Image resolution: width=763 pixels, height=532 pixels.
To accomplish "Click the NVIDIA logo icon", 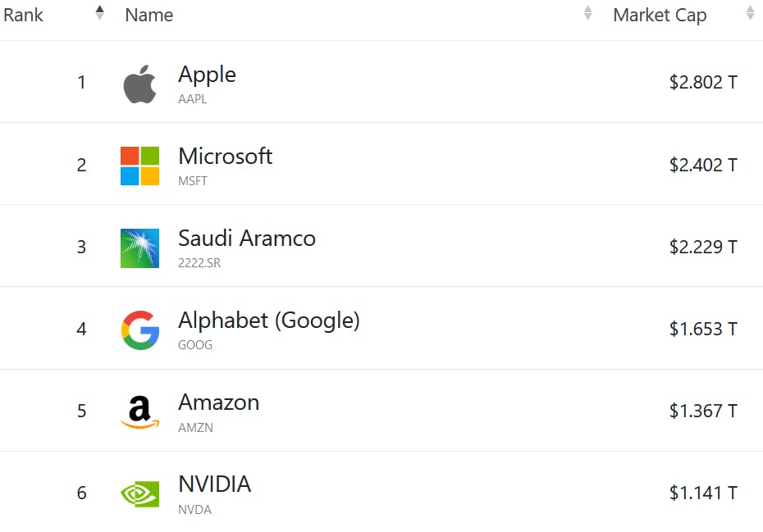I will [140, 493].
